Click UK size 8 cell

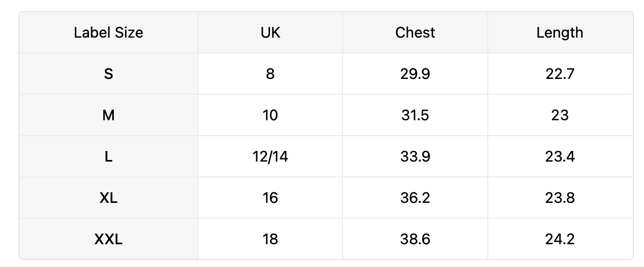click(271, 74)
